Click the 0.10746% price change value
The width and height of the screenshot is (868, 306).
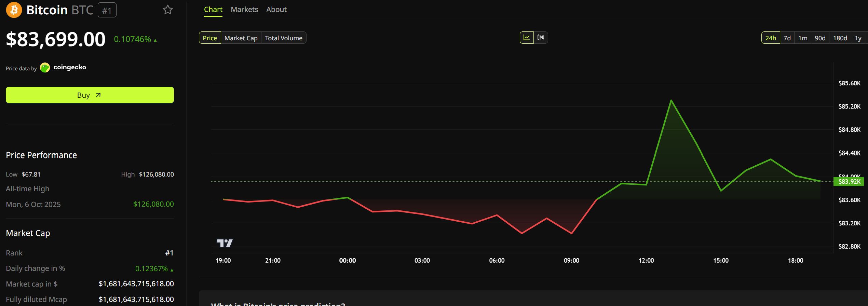click(133, 39)
